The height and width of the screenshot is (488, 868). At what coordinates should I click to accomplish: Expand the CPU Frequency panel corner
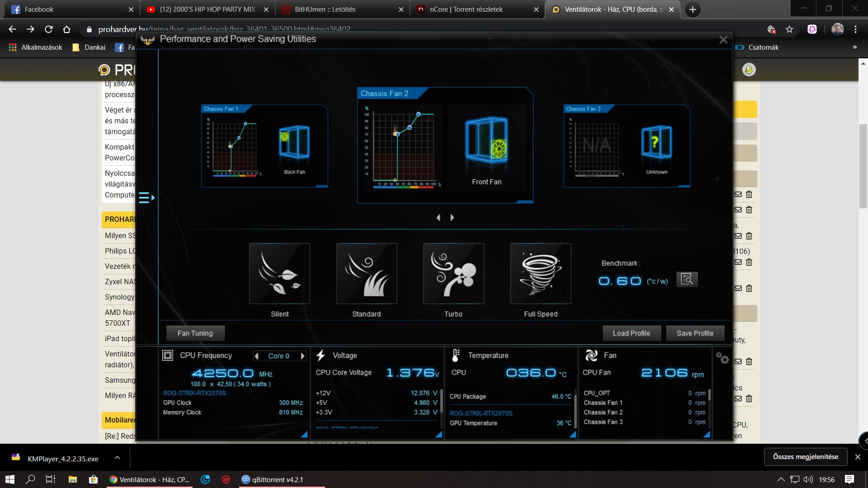[x=304, y=434]
